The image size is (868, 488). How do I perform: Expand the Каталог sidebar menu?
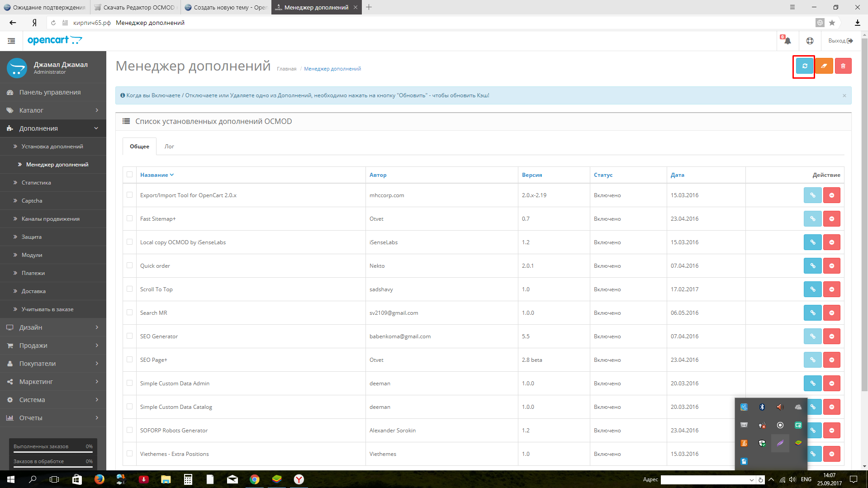(x=53, y=110)
